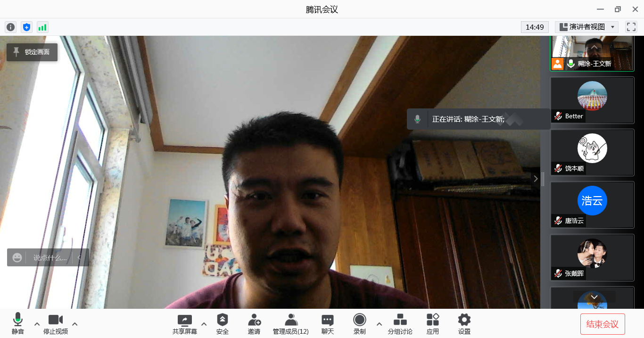
Task: Open the Share Screen (共享屏幕) tool
Action: click(184, 323)
